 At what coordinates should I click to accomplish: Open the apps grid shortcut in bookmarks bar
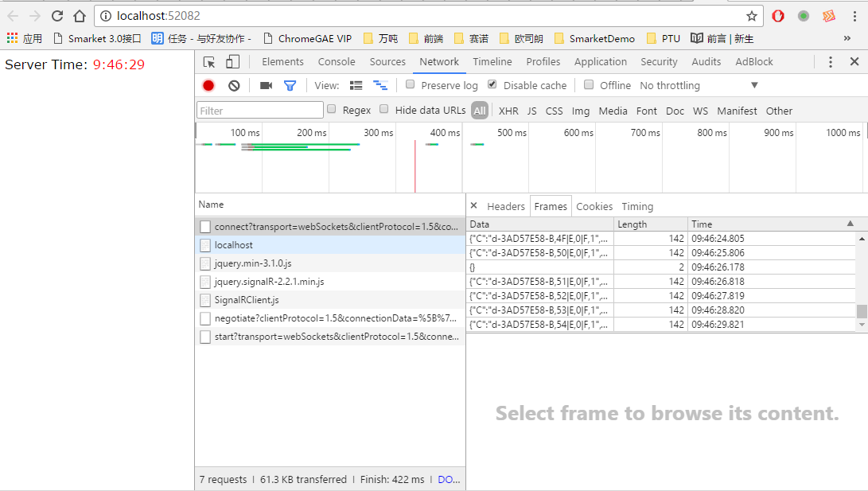12,38
